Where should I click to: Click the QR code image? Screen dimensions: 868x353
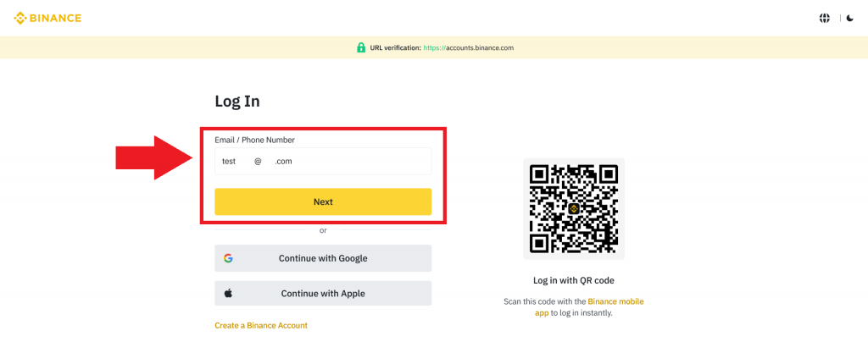(x=573, y=208)
